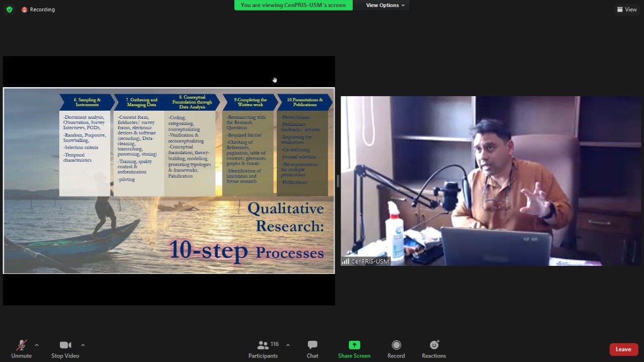Screen dimensions: 644x362
Task: Unmute the microphone
Action: (21, 349)
